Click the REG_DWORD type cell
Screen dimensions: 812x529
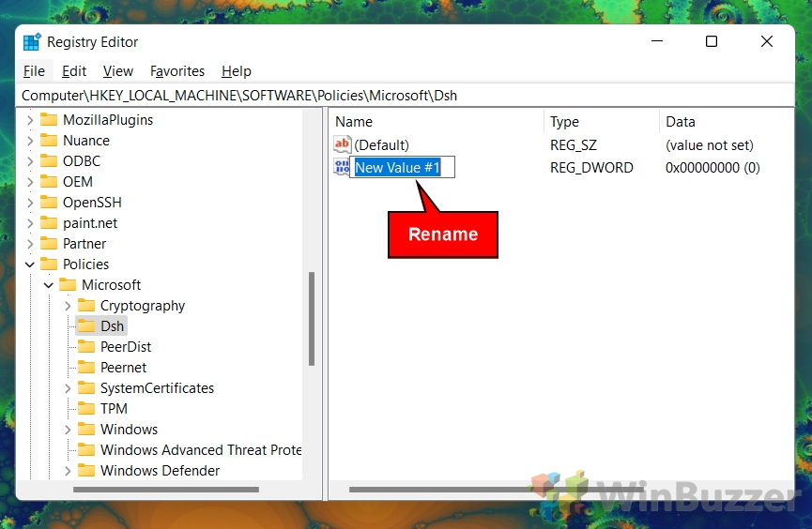591,168
